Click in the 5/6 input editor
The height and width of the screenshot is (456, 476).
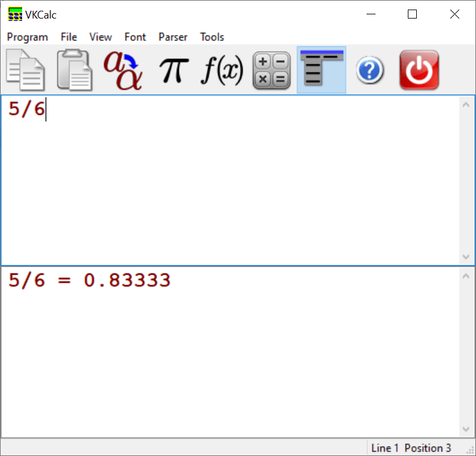coord(230,181)
